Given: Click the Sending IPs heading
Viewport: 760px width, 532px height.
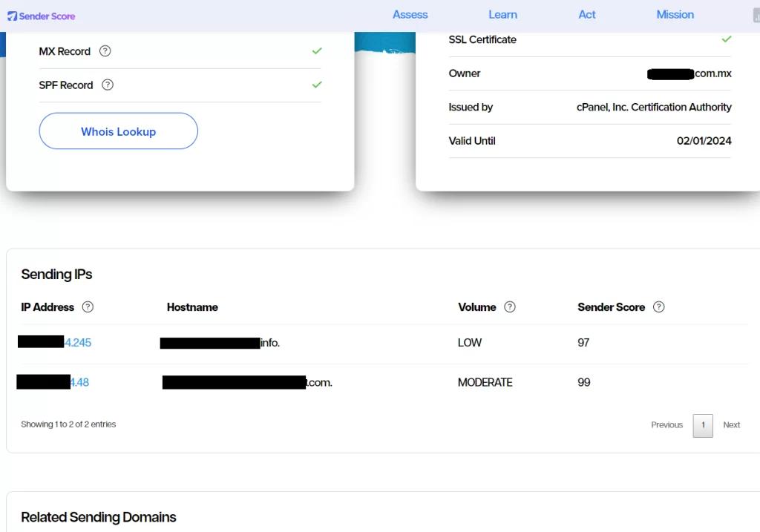Looking at the screenshot, I should 56,275.
